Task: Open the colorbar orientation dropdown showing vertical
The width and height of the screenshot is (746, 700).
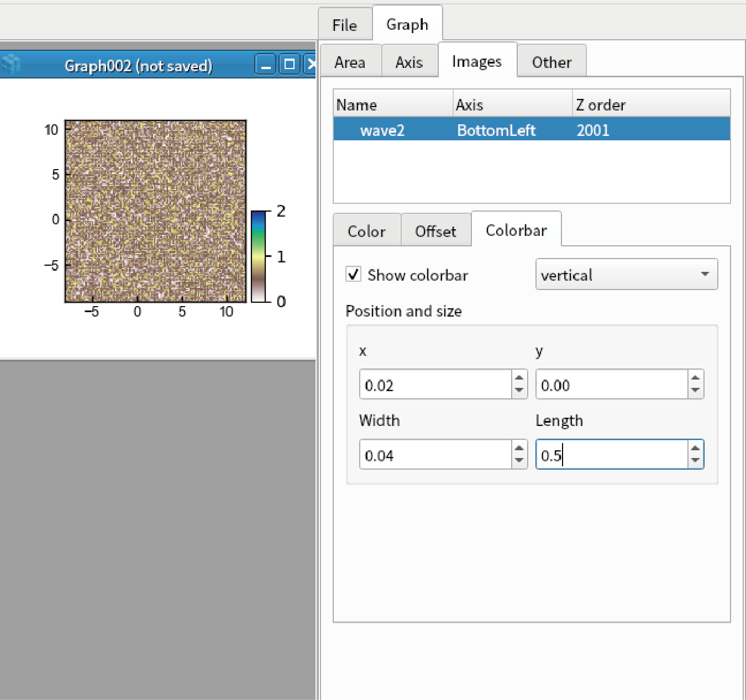Action: [x=627, y=274]
